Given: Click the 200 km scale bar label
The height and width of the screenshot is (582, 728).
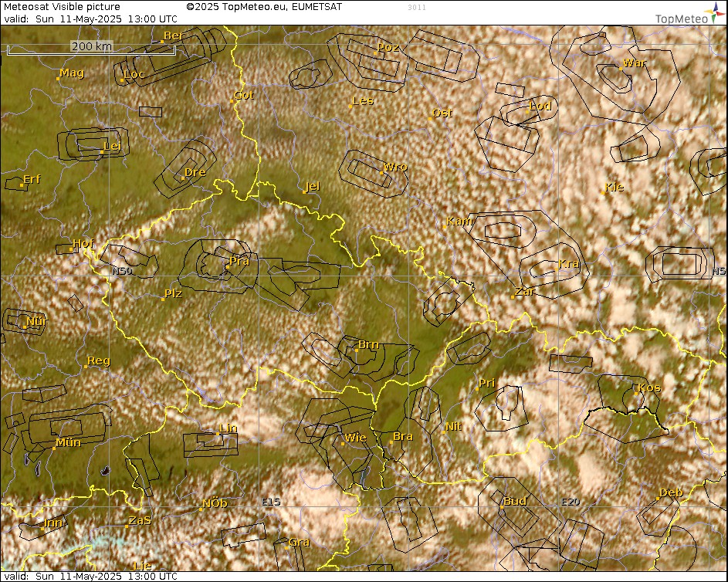Looking at the screenshot, I should coord(91,46).
